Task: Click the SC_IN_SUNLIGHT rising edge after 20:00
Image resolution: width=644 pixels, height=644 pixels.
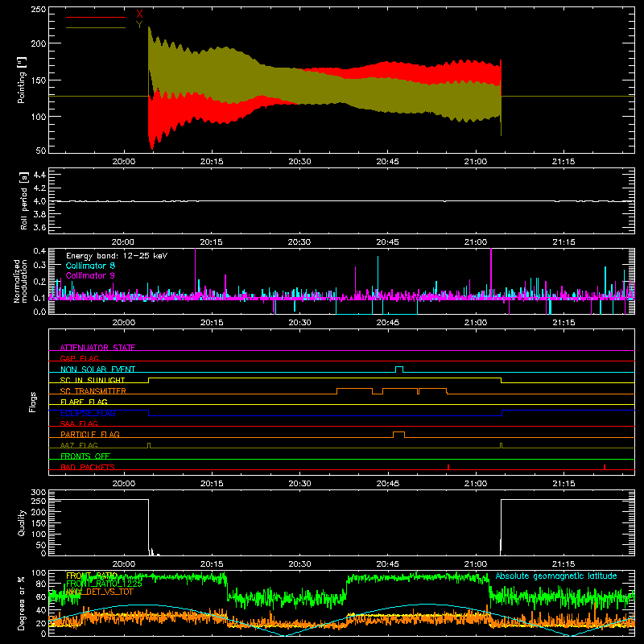Action: point(149,380)
